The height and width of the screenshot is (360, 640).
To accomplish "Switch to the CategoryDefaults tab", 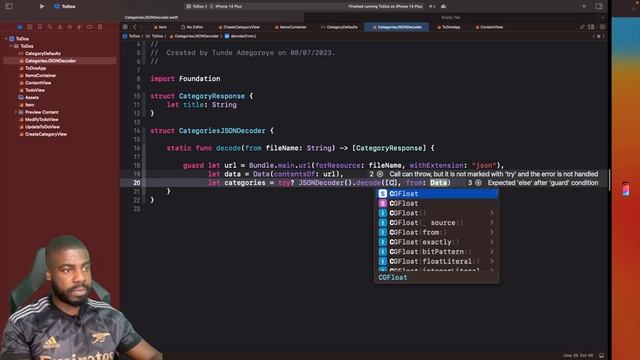I will [339, 27].
